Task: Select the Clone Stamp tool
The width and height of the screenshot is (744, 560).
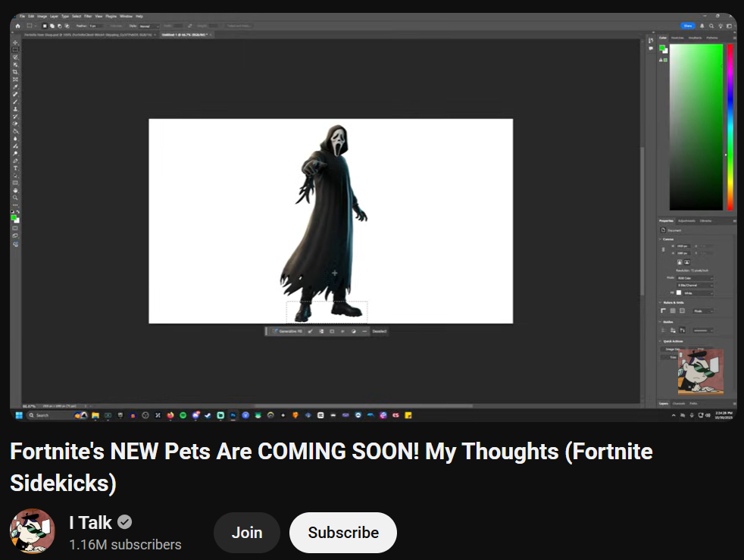Action: pyautogui.click(x=15, y=108)
